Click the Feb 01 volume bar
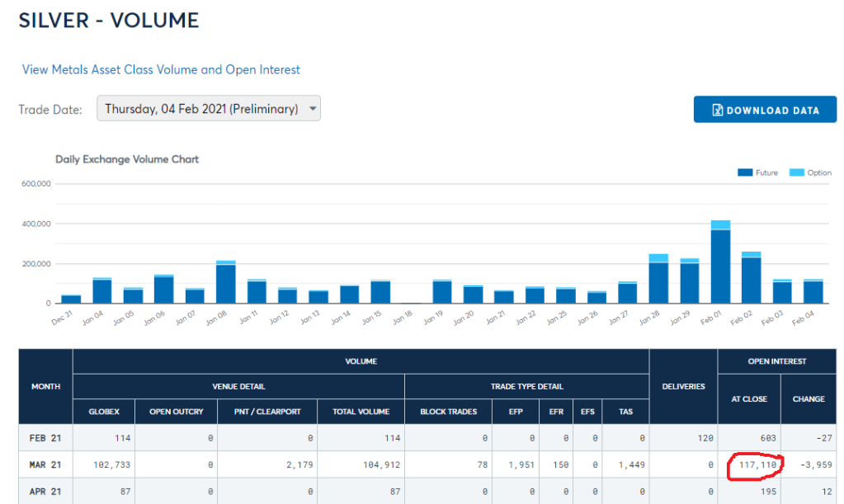 [x=720, y=266]
